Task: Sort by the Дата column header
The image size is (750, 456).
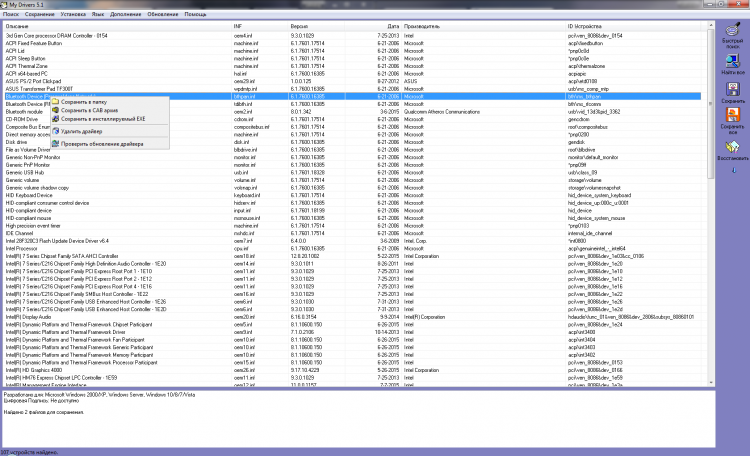Action: 373,26
